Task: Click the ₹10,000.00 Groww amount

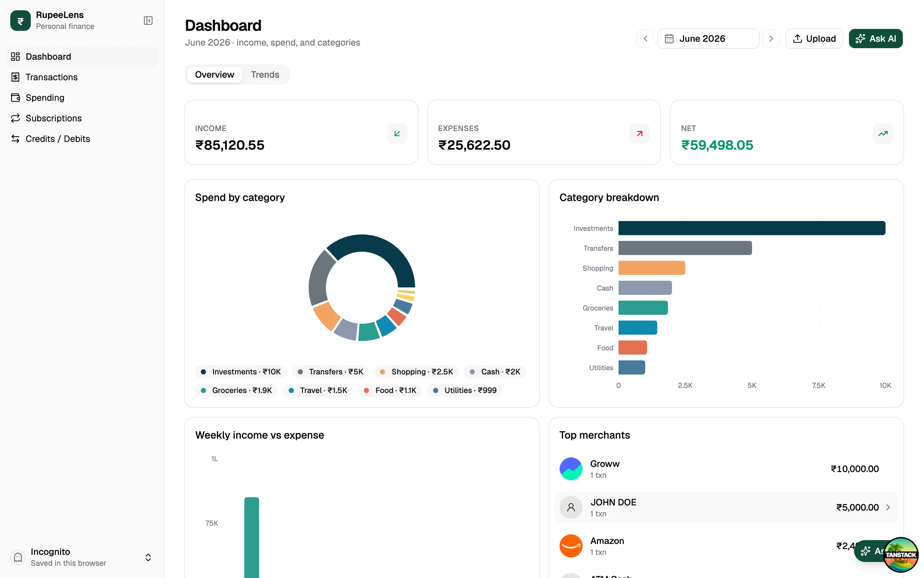Action: 854,469
